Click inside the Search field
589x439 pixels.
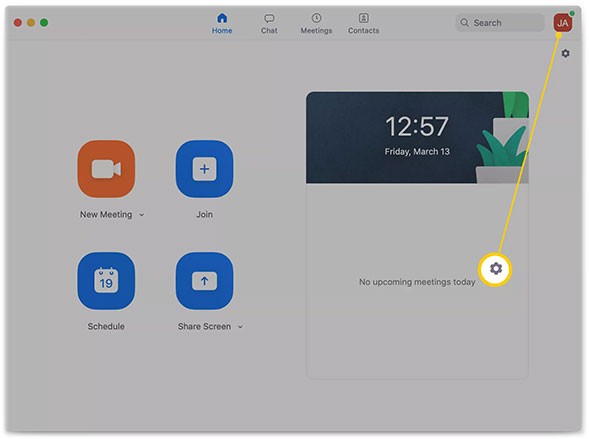(x=500, y=23)
